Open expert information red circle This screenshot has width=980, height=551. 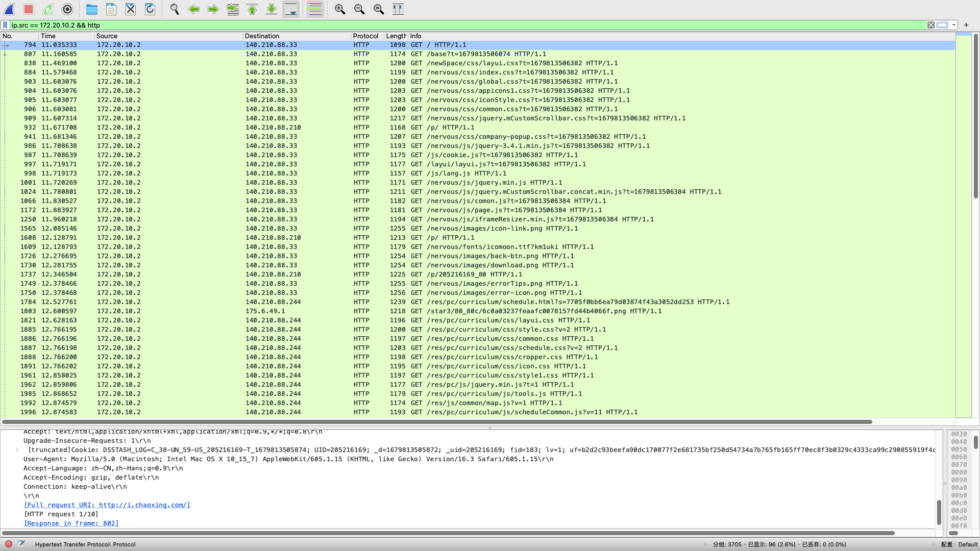pyautogui.click(x=9, y=544)
